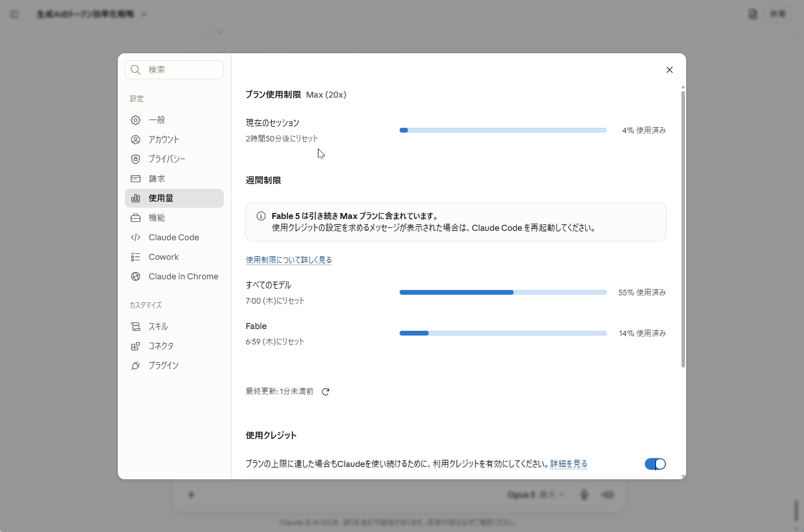This screenshot has height=532, width=804.
Task: Click the 使用量 bar chart icon
Action: (136, 198)
